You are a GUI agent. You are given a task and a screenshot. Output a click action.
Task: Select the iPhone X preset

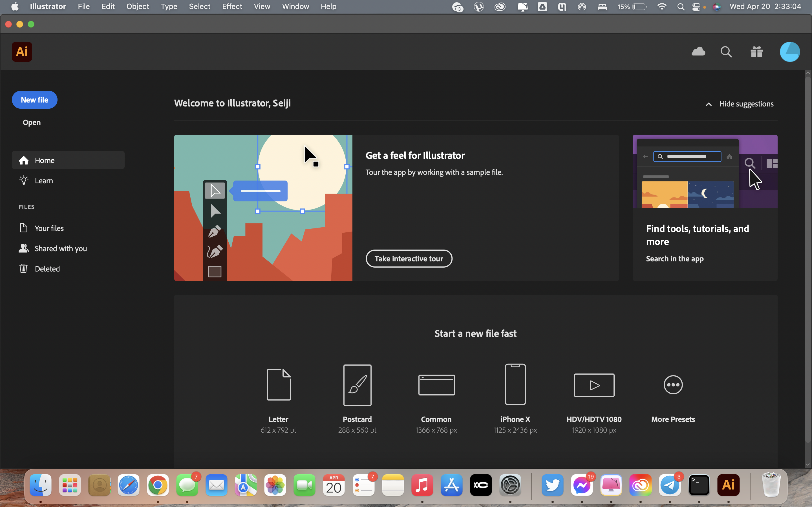click(515, 385)
